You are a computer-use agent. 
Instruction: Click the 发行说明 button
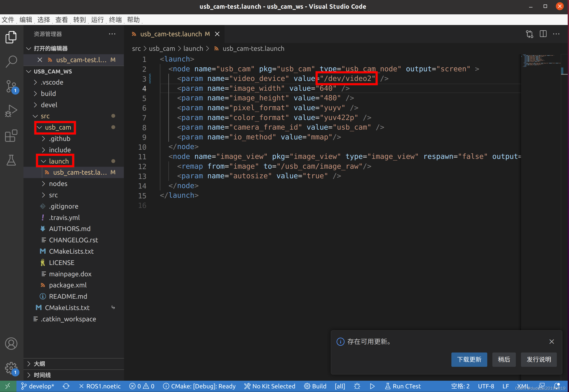coord(539,360)
